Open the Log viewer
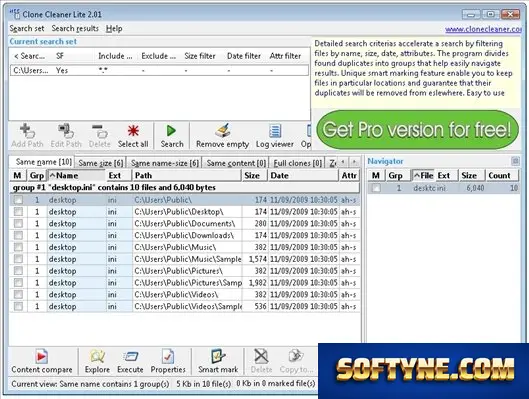529x399 pixels. pos(275,136)
